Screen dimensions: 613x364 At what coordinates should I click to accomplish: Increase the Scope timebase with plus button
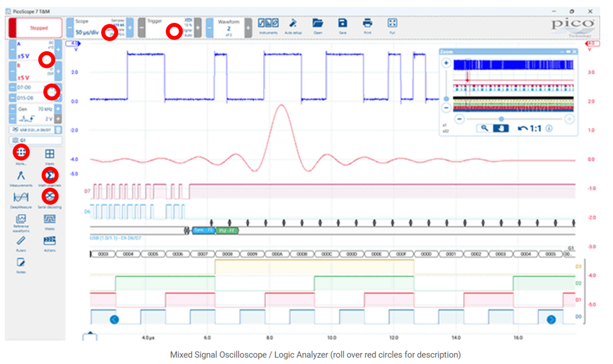(130, 28)
